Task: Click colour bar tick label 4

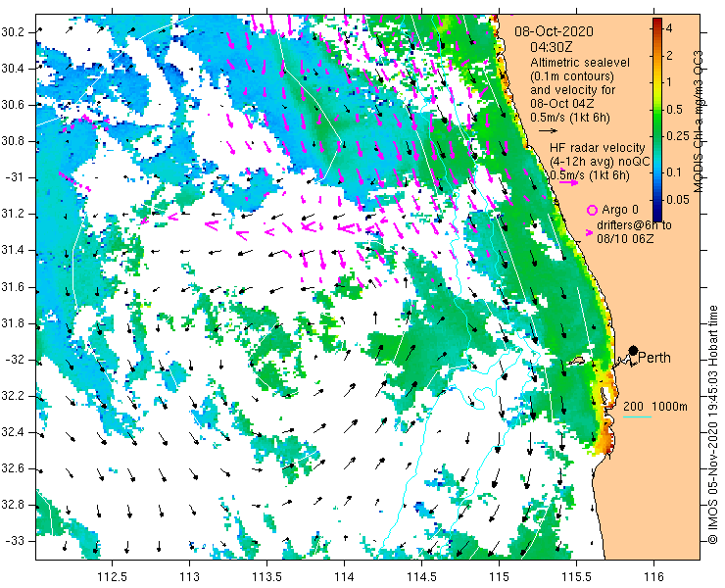Action: [x=669, y=28]
